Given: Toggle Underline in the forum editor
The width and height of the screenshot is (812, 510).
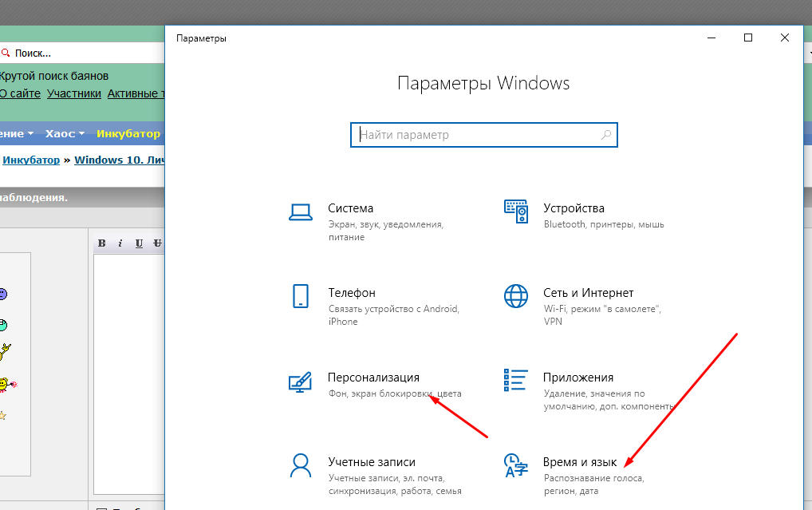Looking at the screenshot, I should pos(139,243).
